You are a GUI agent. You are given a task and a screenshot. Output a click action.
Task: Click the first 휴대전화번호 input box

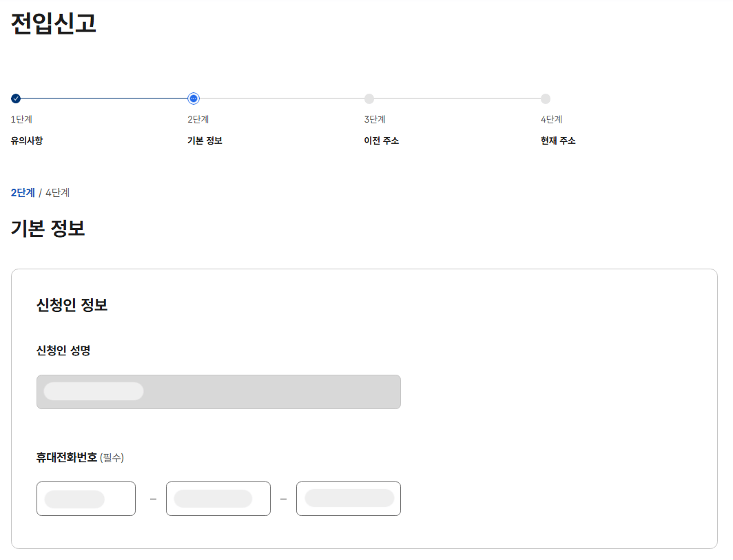pyautogui.click(x=85, y=498)
